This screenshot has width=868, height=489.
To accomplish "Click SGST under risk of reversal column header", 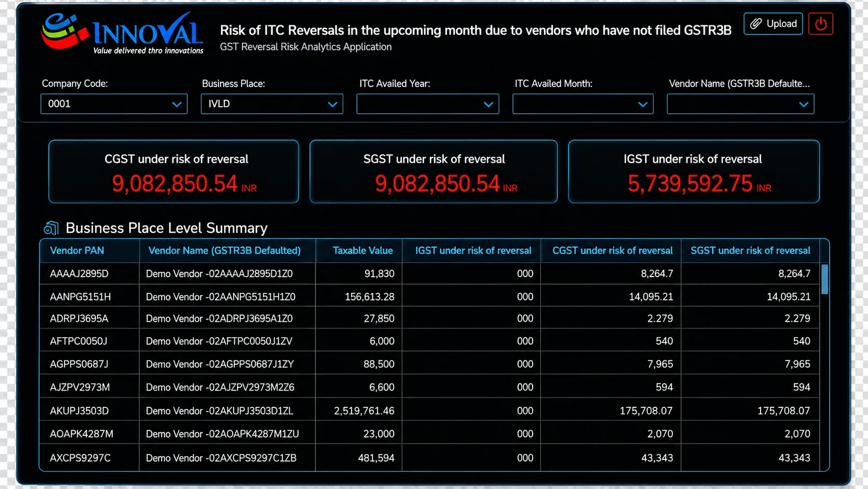I will click(x=750, y=250).
